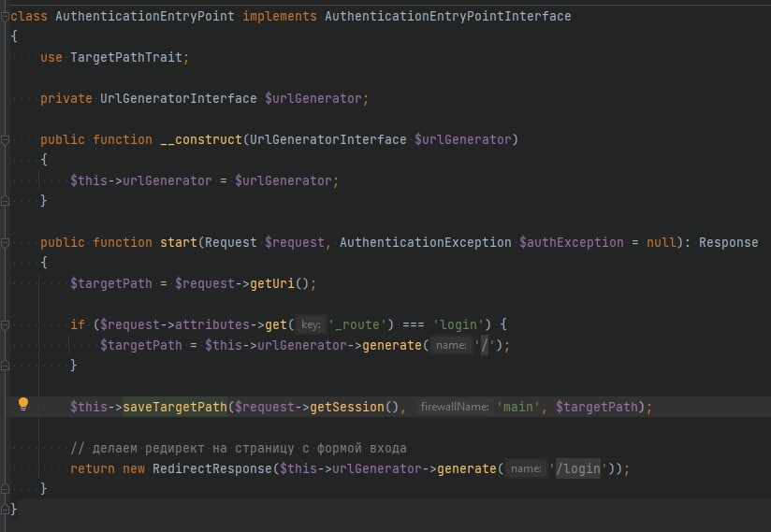Collapse the AuthenticationEntryPoint class fold marker
The image size is (771, 532).
point(5,17)
